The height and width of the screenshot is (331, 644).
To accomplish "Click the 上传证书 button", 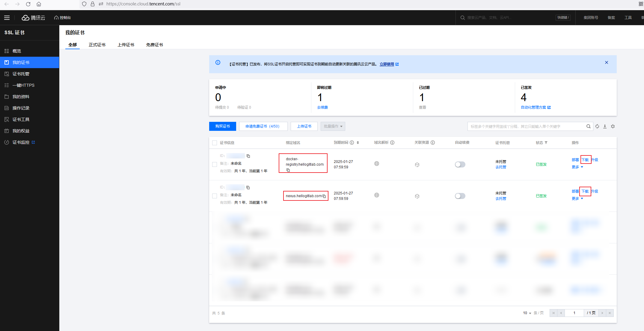I will pos(304,126).
